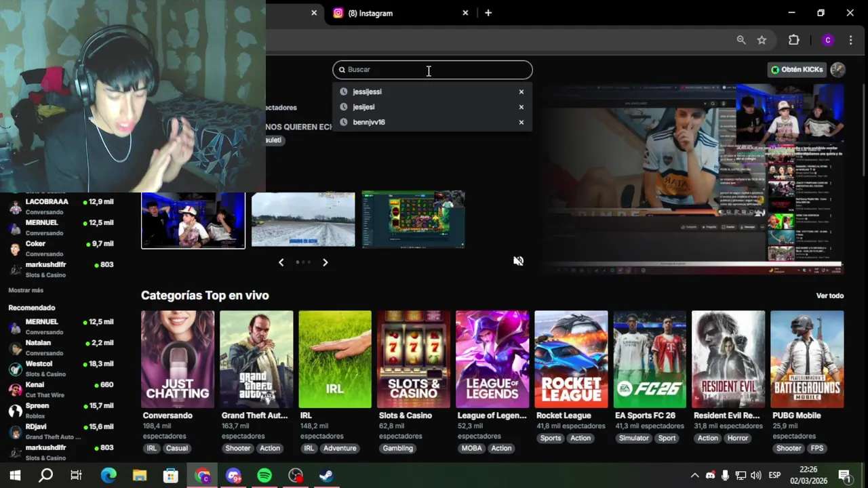This screenshot has height=488, width=868.
Task: Open the EA Sports FC 26 category card
Action: pos(650,359)
